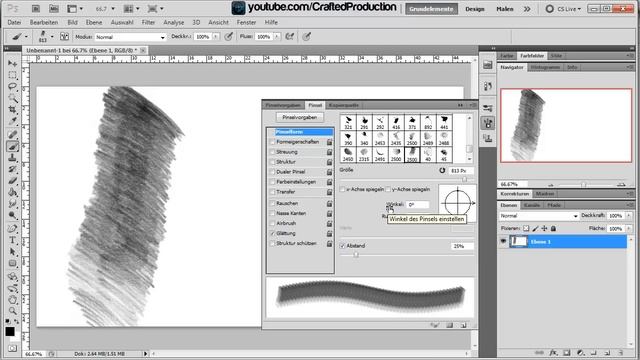Select the Move tool
640x360 pixels.
pyautogui.click(x=12, y=63)
